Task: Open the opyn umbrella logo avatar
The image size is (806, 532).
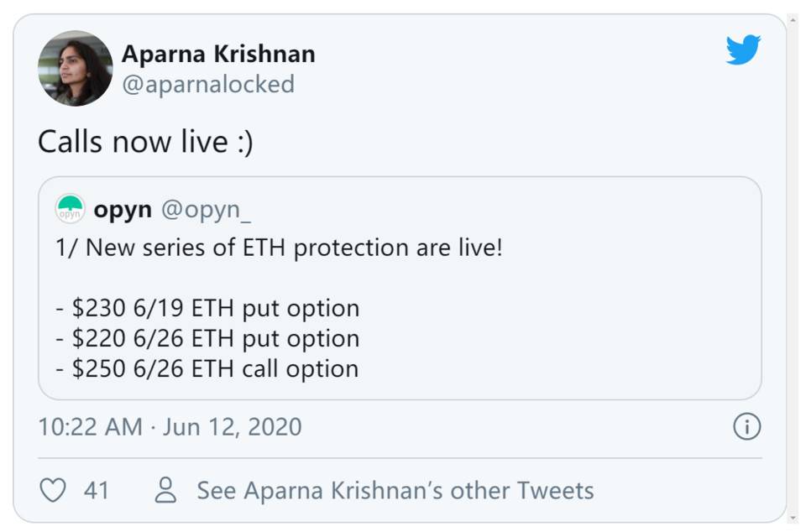Action: 70,208
